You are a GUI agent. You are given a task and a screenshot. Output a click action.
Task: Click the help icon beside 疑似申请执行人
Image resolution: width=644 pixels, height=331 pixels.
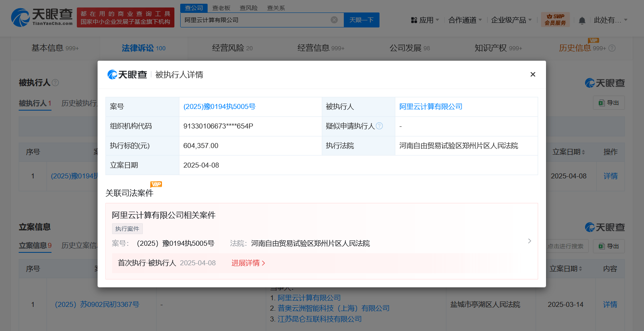379,126
